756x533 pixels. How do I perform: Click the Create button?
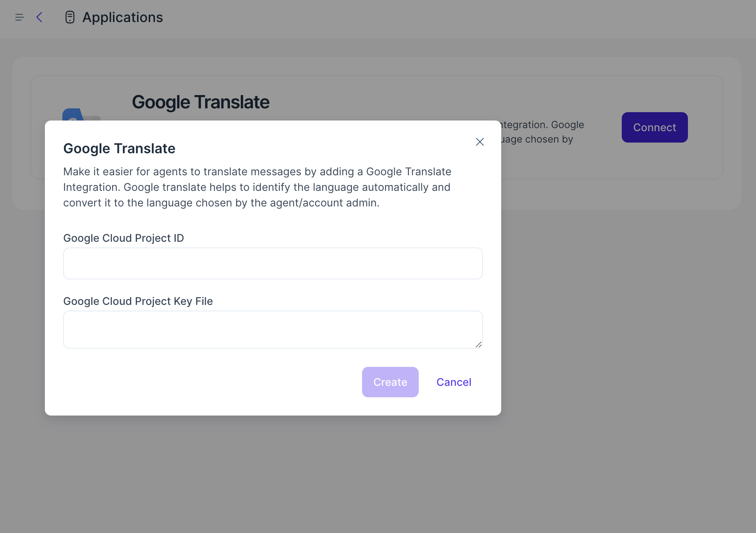[x=390, y=382]
